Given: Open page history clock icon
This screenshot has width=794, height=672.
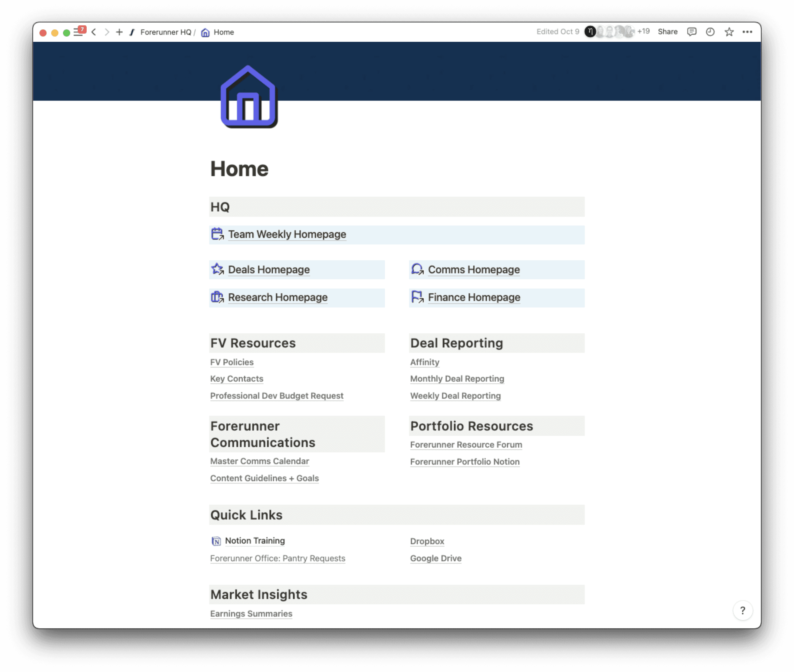Looking at the screenshot, I should (x=710, y=32).
